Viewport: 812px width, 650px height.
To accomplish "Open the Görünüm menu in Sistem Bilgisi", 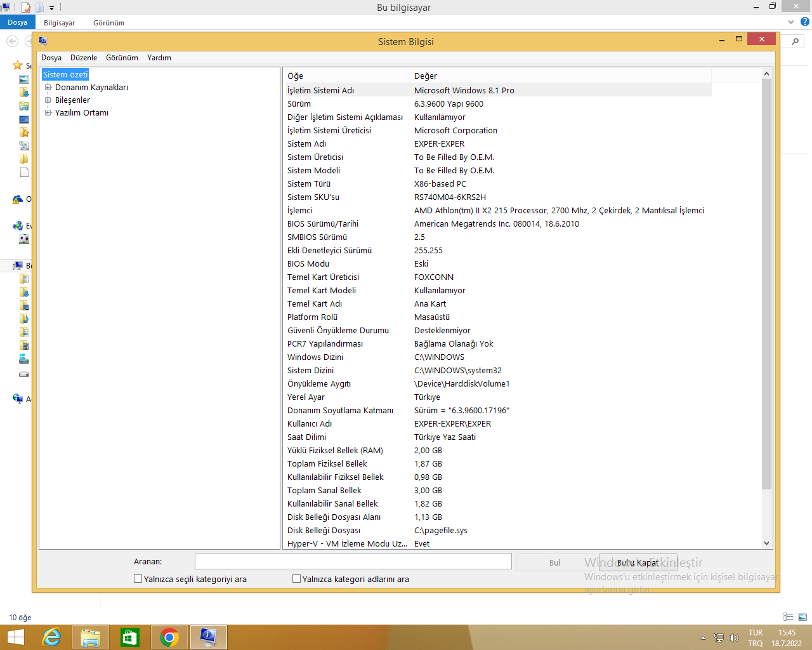I will [122, 58].
